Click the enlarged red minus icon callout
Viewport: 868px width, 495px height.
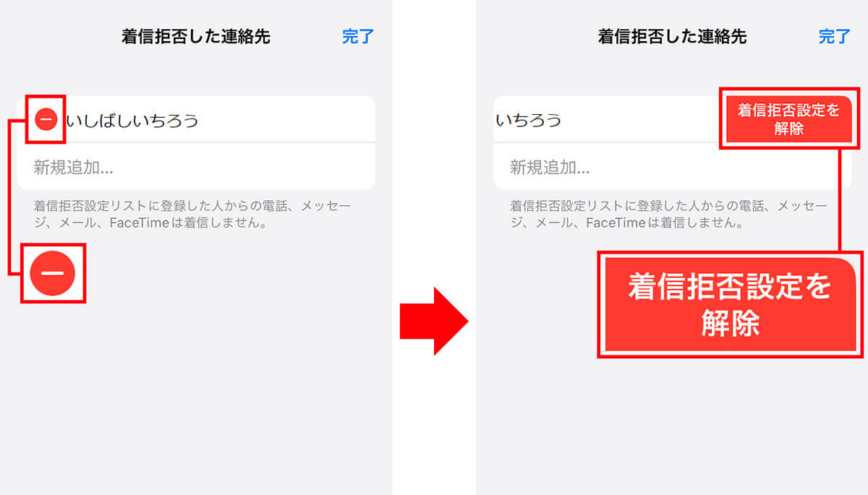(x=53, y=273)
